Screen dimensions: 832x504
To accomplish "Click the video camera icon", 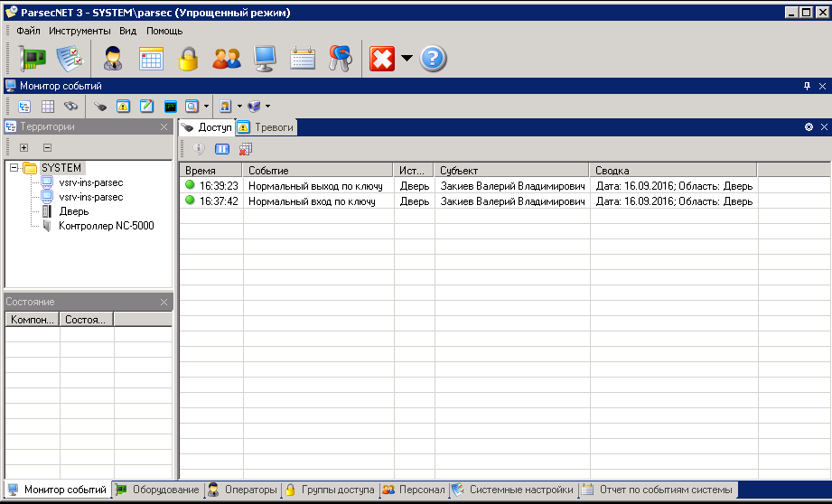I will tap(254, 107).
